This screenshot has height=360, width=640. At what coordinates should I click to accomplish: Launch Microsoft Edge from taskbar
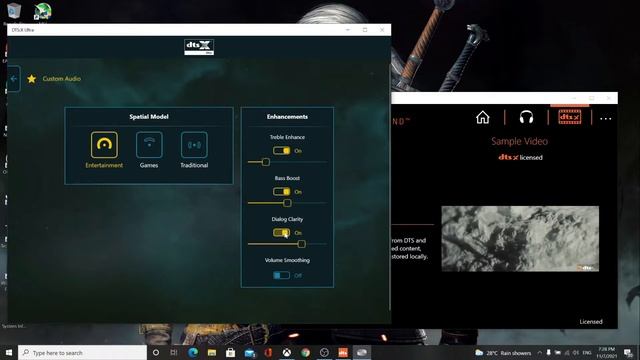click(193, 352)
